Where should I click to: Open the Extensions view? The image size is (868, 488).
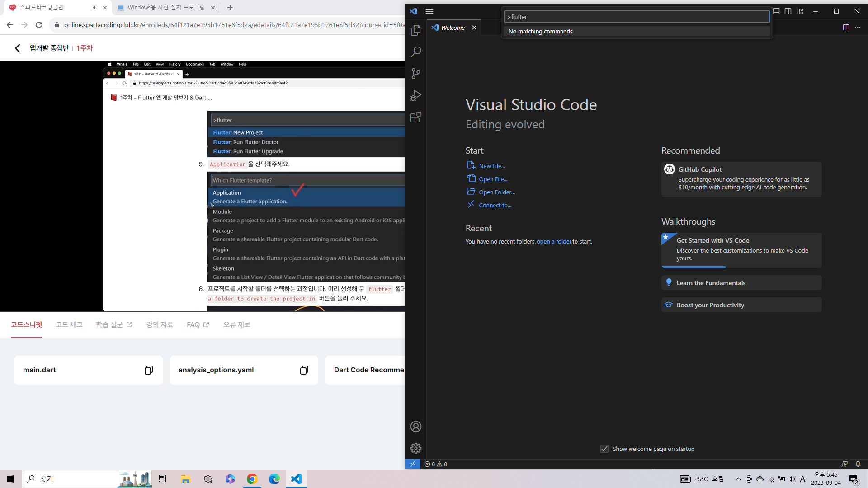coord(416,117)
